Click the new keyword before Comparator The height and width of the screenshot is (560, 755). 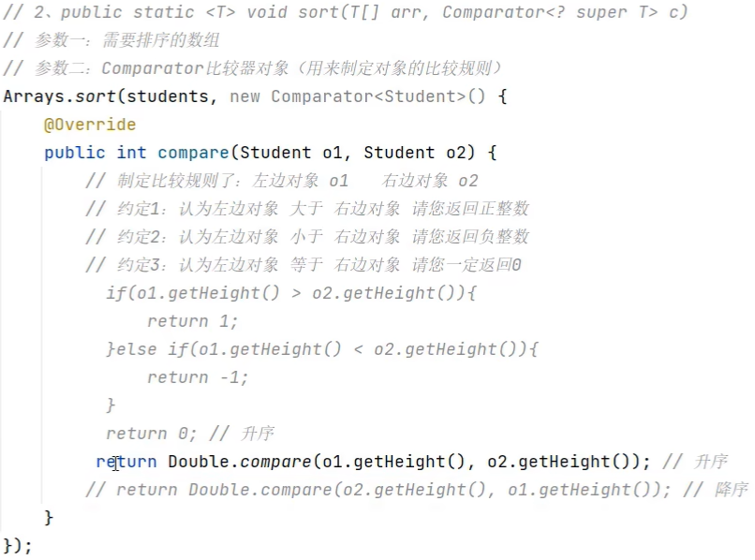pyautogui.click(x=244, y=96)
